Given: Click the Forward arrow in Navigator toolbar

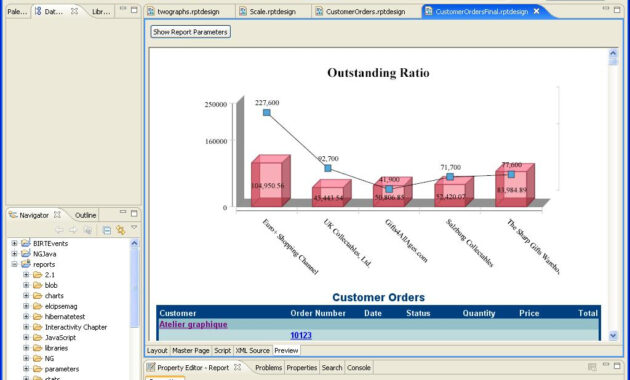Looking at the screenshot, I should pyautogui.click(x=73, y=230).
